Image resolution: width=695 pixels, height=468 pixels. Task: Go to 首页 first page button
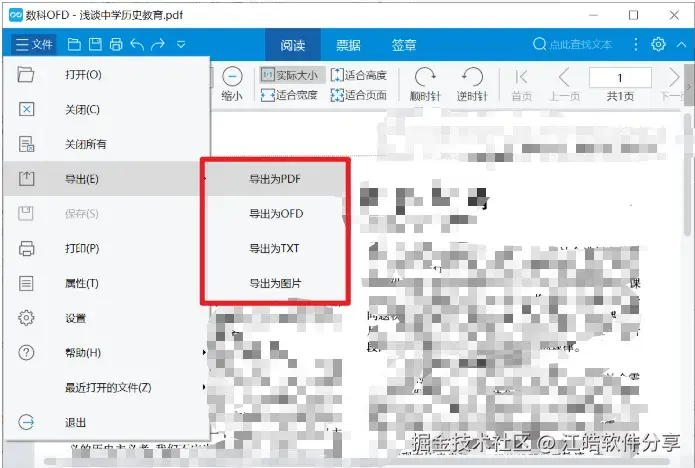[x=521, y=85]
